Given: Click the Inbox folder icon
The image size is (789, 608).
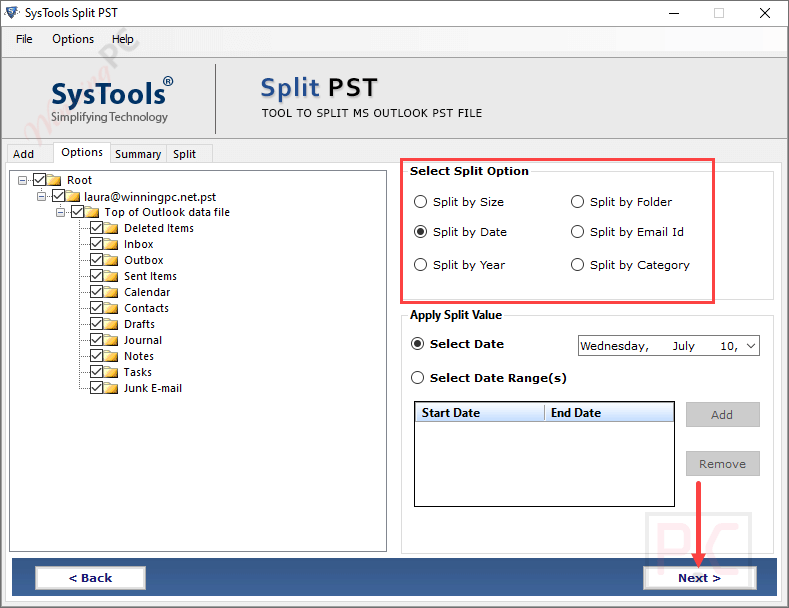Looking at the screenshot, I should [x=111, y=244].
